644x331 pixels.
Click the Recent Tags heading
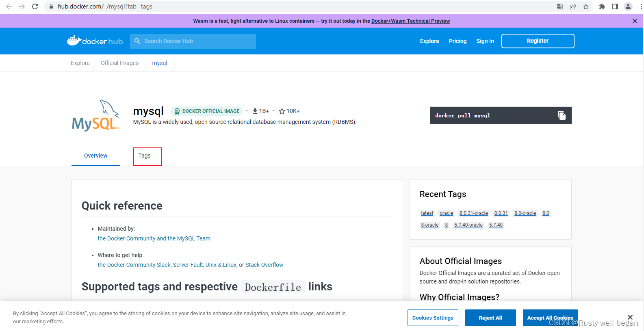click(x=443, y=194)
